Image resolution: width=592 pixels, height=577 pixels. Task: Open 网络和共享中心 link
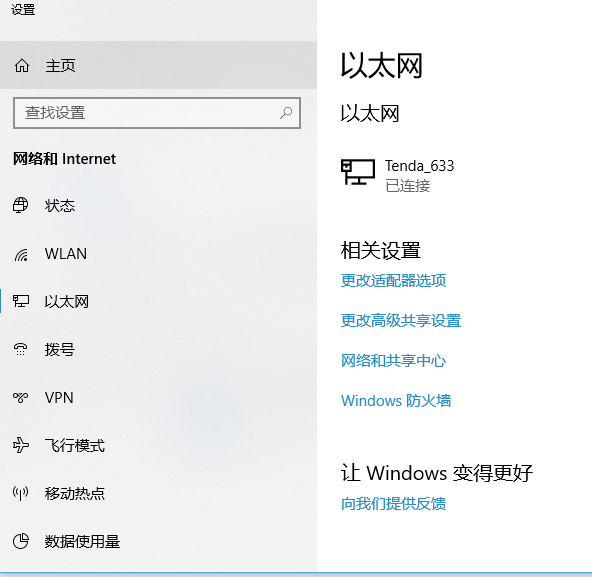393,361
